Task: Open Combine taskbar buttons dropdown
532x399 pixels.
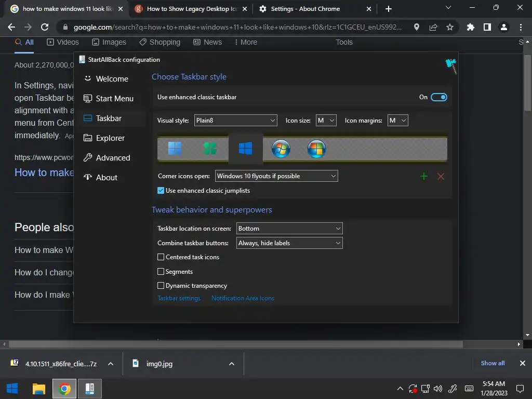Action: click(x=289, y=243)
